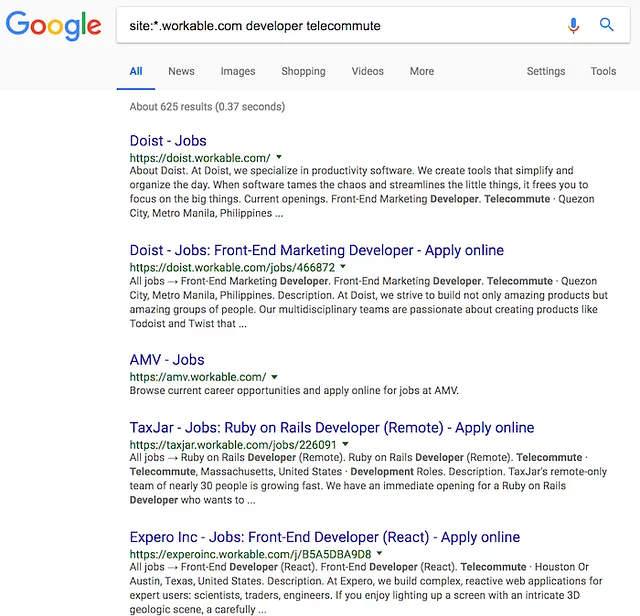
Task: Click the Google logo
Action: pyautogui.click(x=53, y=25)
